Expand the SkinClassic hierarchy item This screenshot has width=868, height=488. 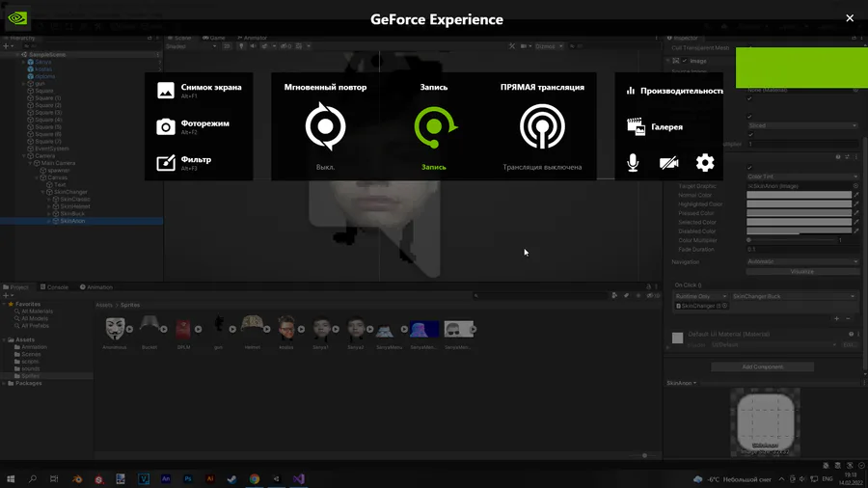tap(49, 200)
